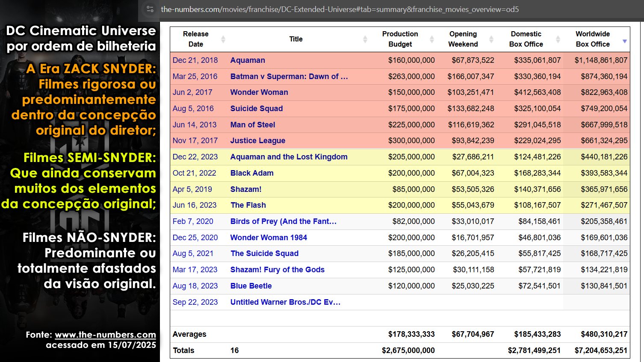Click Justice League's $300,000,000 budget cell
Viewport: 644px width, 362px height.
click(411, 141)
